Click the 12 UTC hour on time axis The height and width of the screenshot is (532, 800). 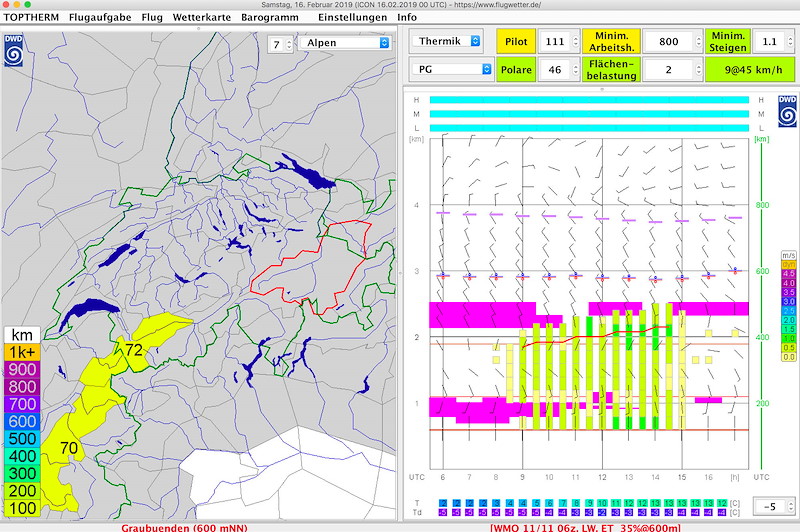click(x=602, y=477)
